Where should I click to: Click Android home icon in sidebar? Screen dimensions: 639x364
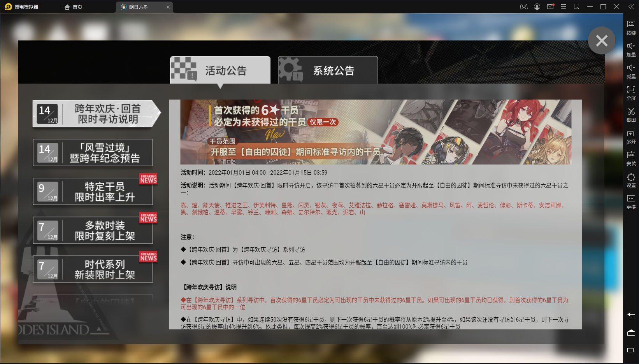coord(631,332)
